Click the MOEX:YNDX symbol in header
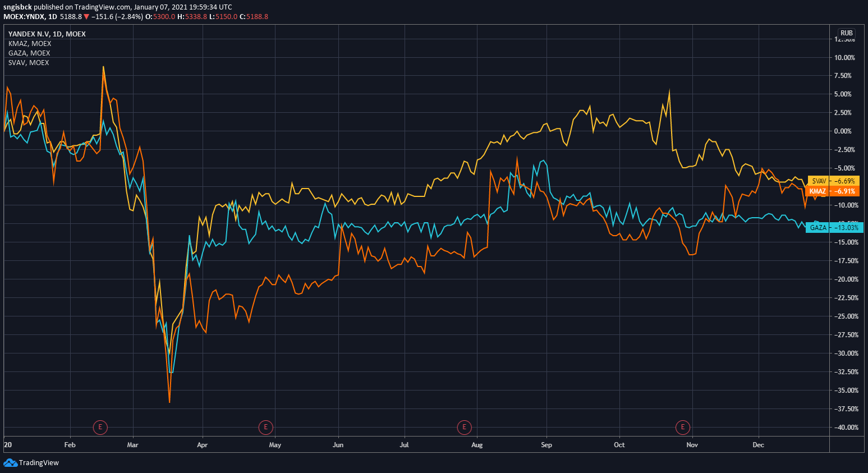The width and height of the screenshot is (868, 473). [x=24, y=17]
